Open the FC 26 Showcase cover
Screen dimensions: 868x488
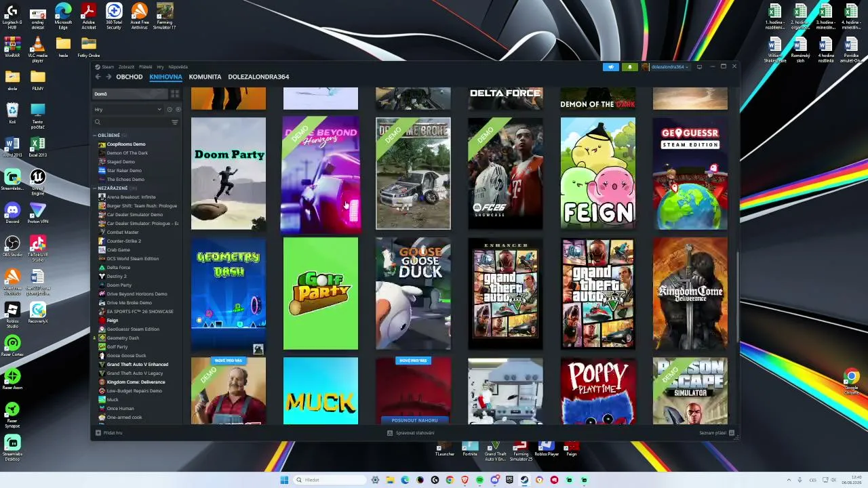505,174
